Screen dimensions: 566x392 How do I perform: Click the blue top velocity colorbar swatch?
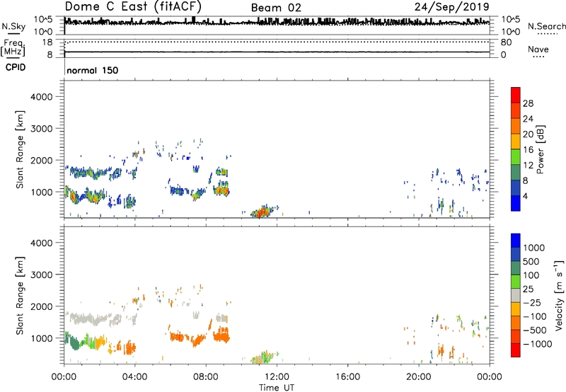click(x=516, y=241)
